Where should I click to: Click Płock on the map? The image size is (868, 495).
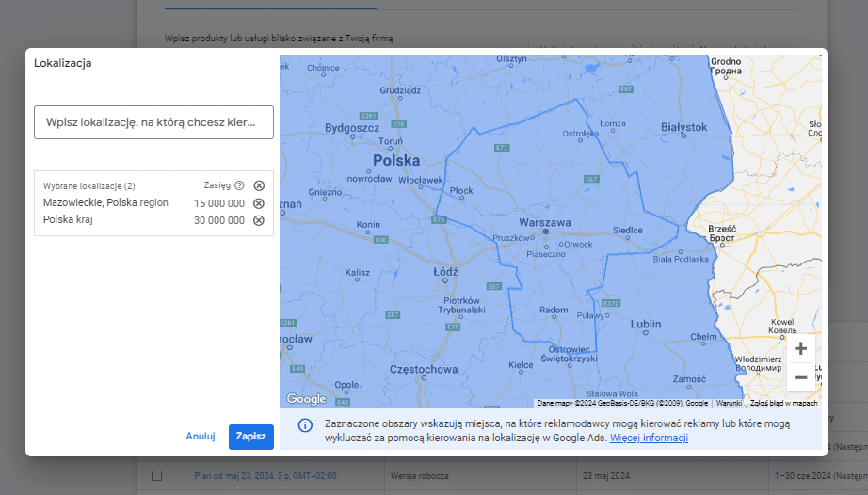point(461,190)
